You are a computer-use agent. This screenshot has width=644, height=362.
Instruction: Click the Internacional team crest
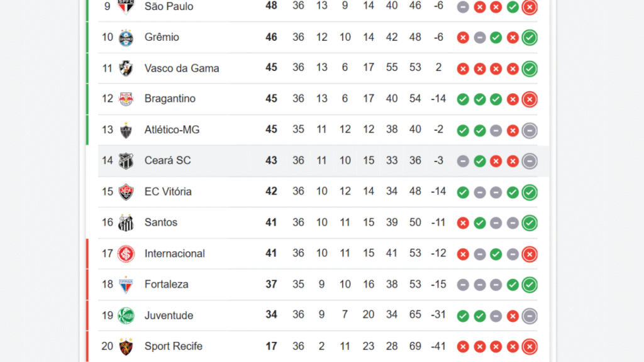tap(126, 254)
